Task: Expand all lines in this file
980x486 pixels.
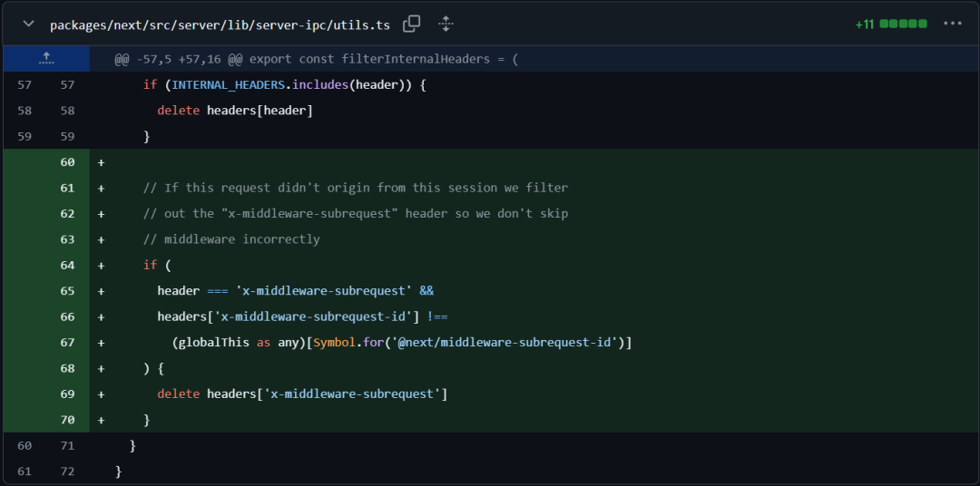Action: point(446,24)
